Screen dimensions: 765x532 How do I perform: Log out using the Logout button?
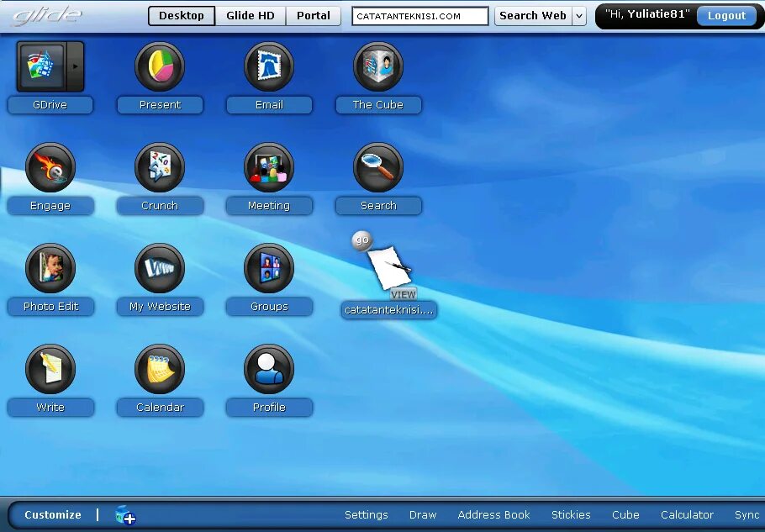[726, 16]
